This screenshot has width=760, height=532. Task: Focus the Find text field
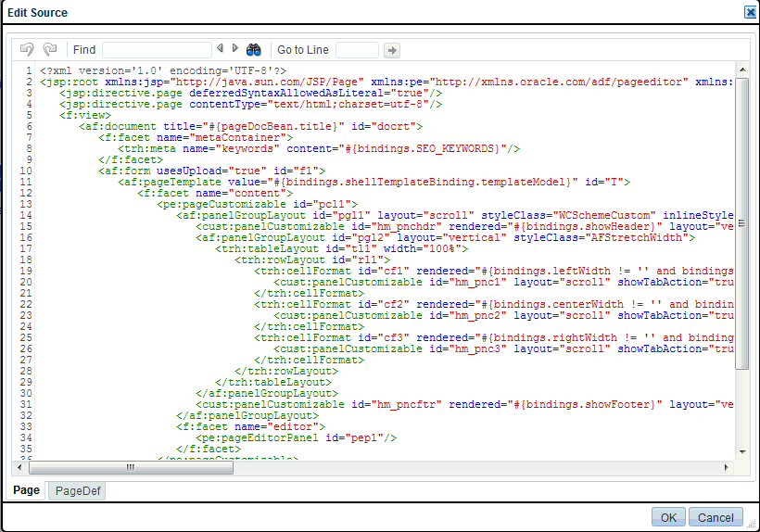point(157,50)
